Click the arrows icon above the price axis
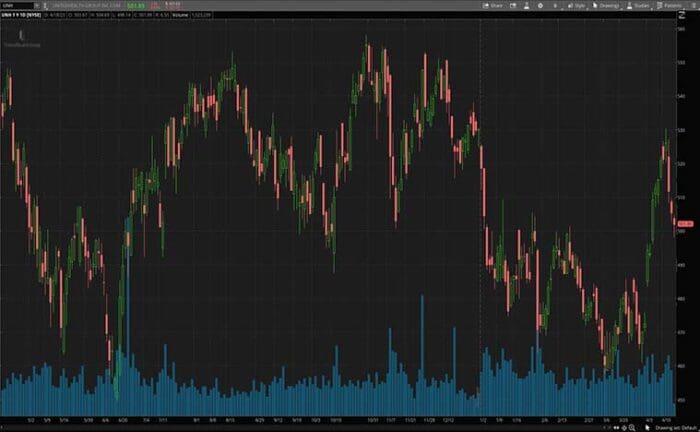Image resolution: width=700 pixels, height=432 pixels. [682, 15]
